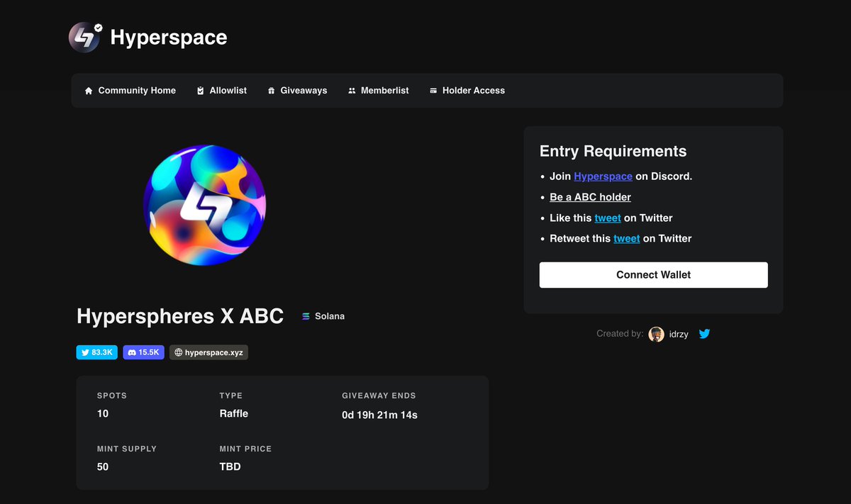
Task: Click the GIVEAWAY ENDS label
Action: coord(379,396)
